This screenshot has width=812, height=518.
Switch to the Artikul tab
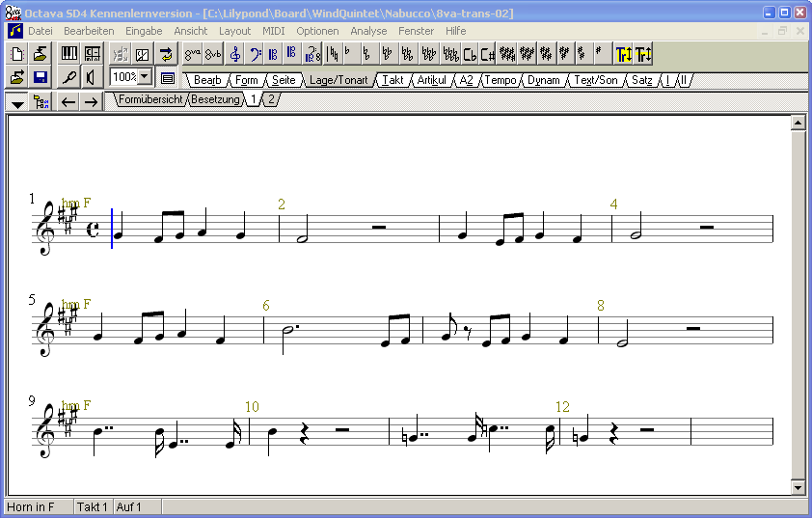(432, 80)
